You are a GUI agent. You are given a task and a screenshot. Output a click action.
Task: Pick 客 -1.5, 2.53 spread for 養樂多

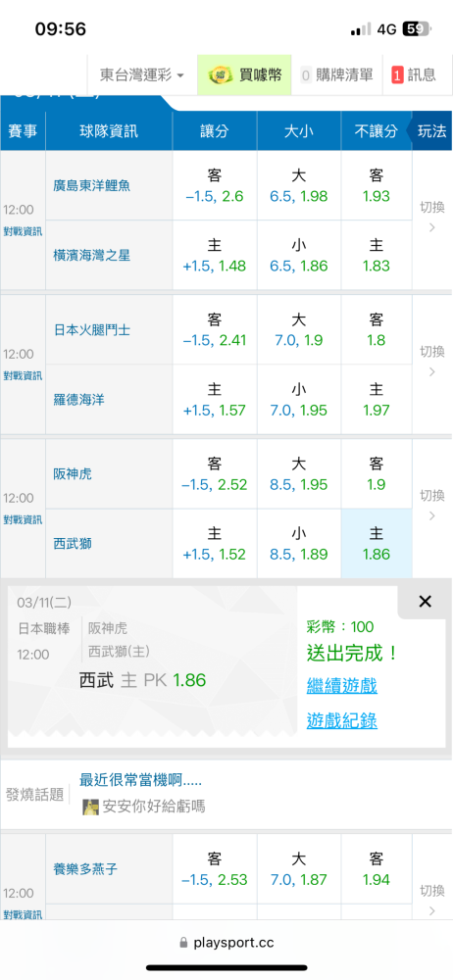[215, 868]
